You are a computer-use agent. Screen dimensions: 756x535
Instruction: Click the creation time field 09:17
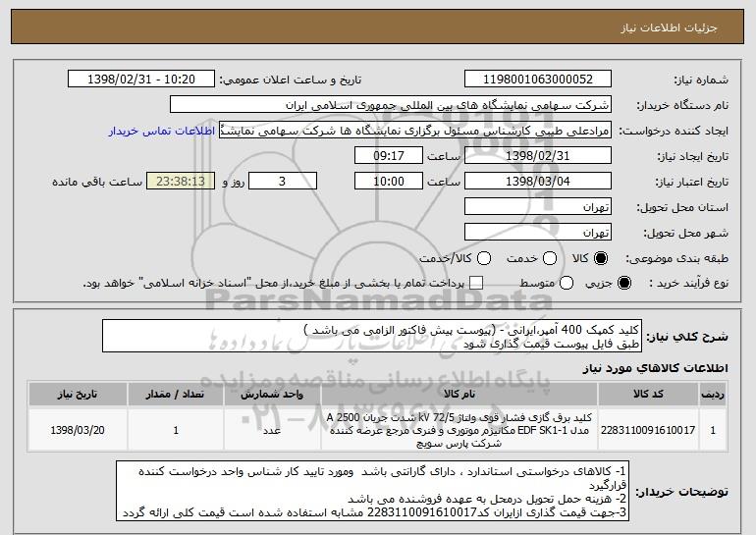[389, 156]
